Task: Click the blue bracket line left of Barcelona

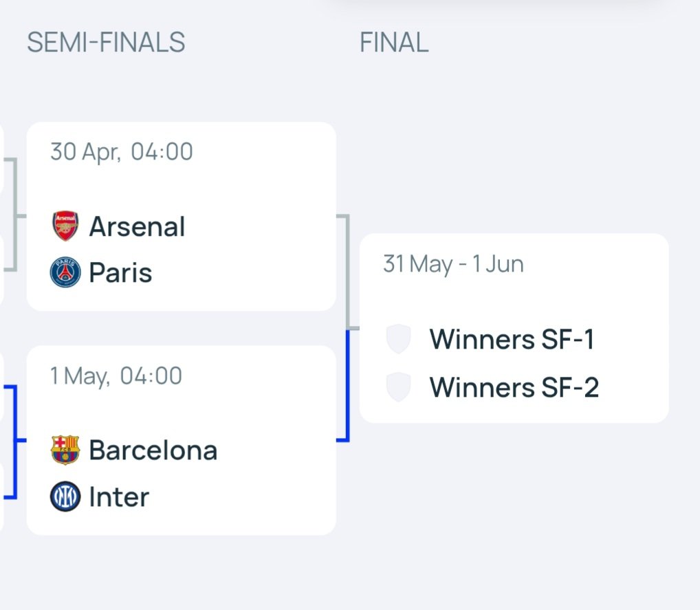Action: pyautogui.click(x=14, y=442)
